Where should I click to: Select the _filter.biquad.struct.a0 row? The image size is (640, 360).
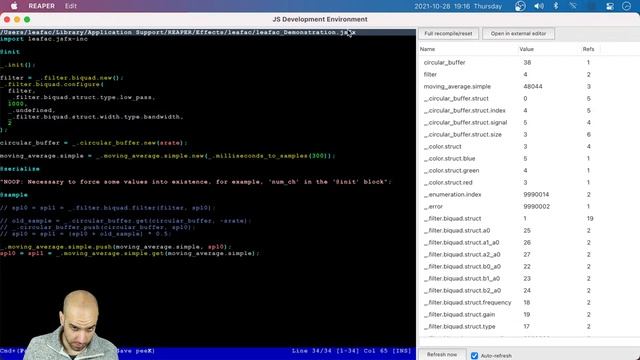[529, 231]
